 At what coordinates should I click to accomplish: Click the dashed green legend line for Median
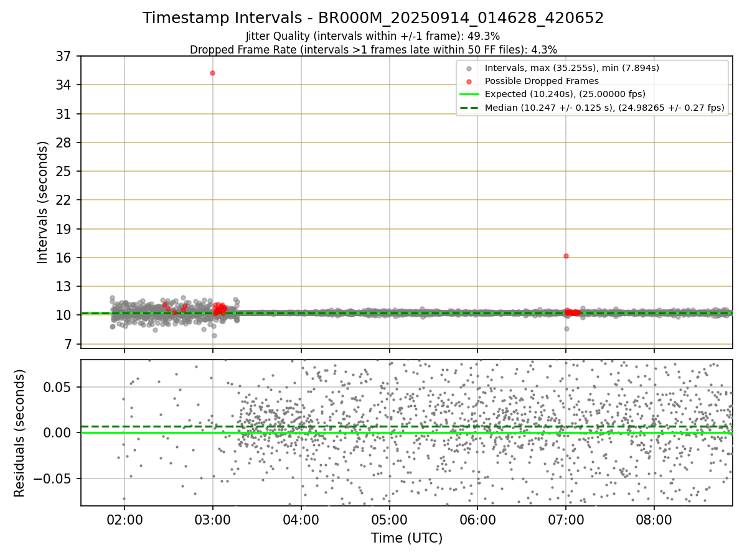pyautogui.click(x=469, y=108)
